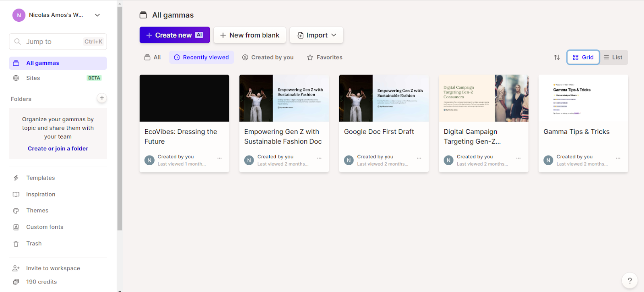The height and width of the screenshot is (292, 644).
Task: Click the Jump to search field
Action: click(x=58, y=42)
